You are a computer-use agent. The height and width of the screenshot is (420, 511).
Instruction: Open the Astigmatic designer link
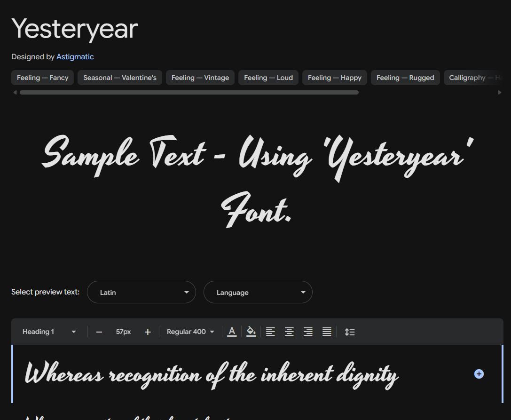point(75,57)
